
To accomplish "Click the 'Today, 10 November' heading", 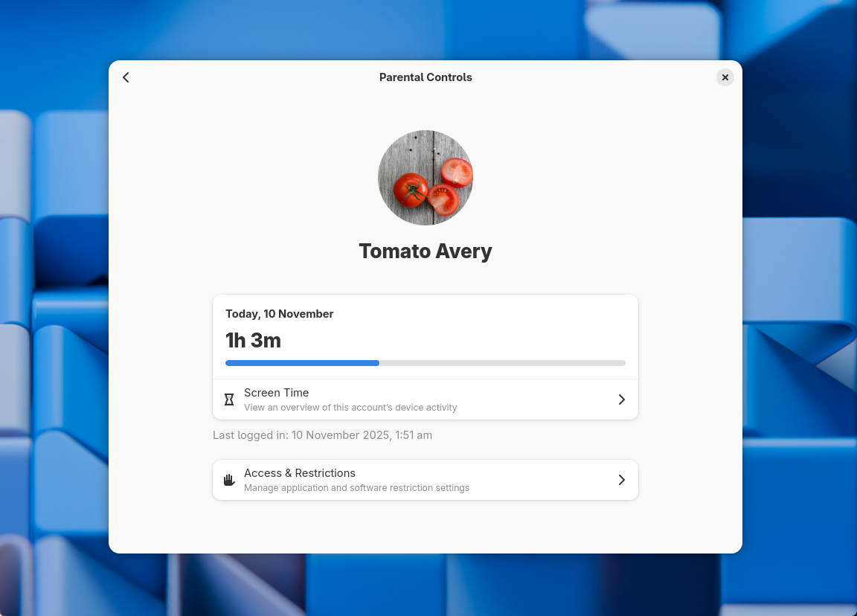I will 280,314.
